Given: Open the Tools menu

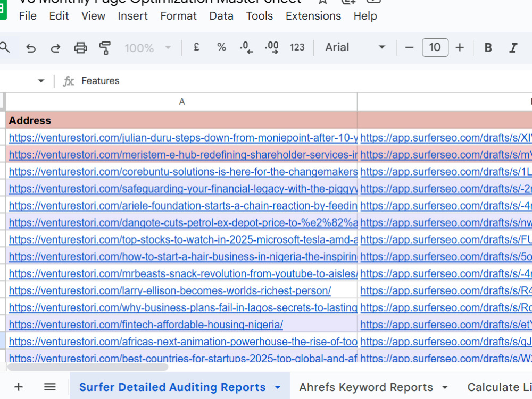Looking at the screenshot, I should coord(260,16).
